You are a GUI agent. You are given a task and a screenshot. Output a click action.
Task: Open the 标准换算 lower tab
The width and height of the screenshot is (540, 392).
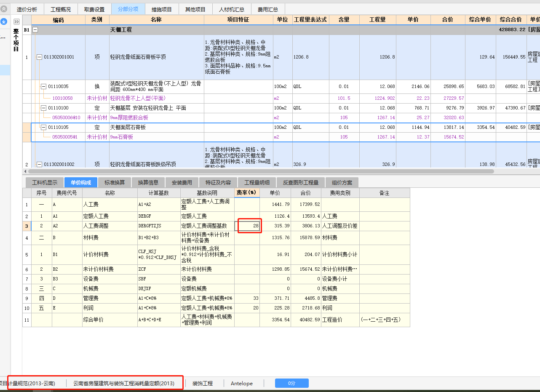coord(115,182)
